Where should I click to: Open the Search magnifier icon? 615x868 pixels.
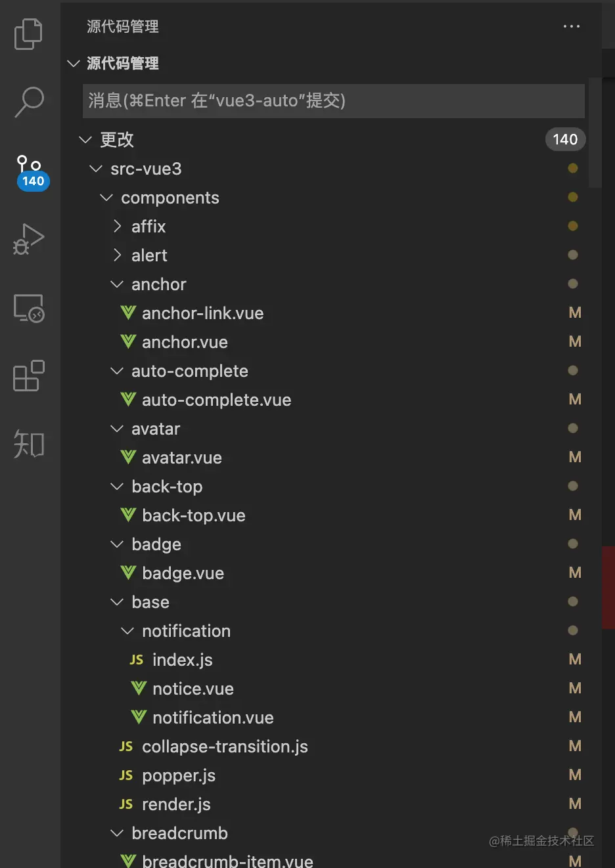click(29, 102)
